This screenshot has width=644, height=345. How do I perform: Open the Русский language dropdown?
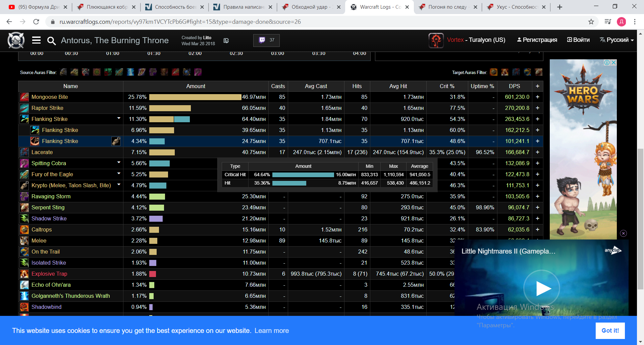(616, 40)
